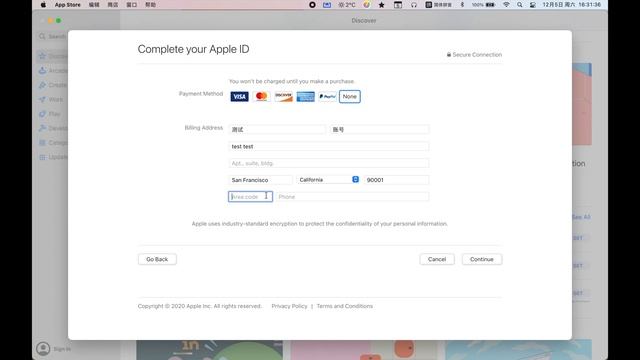Viewport: 640px width, 360px height.
Task: Click the Bluetooth icon in menu bar
Action: click(x=462, y=5)
